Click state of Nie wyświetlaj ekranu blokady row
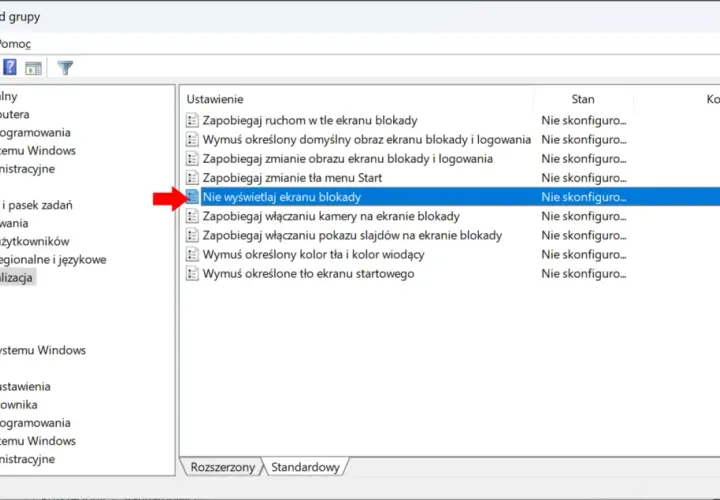This screenshot has height=500, width=720. pyautogui.click(x=584, y=197)
